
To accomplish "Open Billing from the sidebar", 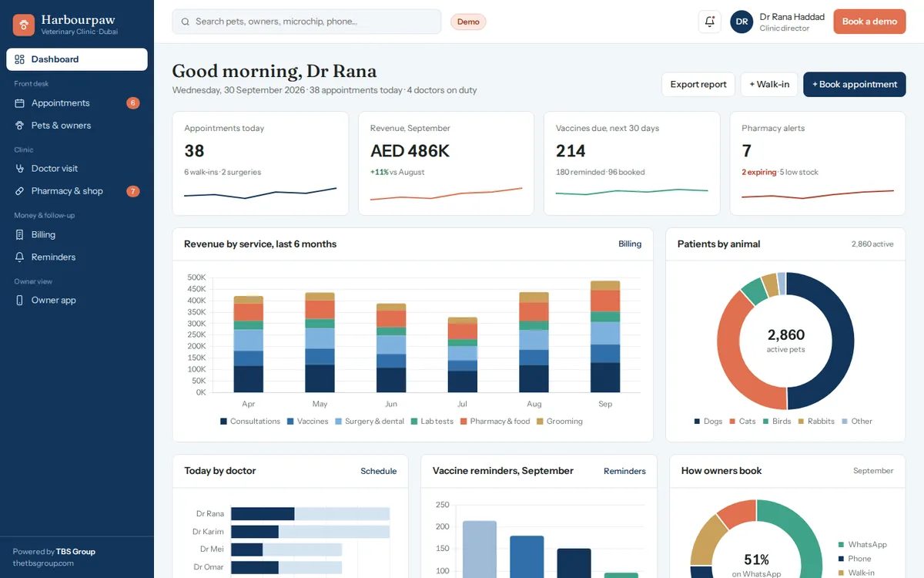I will click(77, 235).
